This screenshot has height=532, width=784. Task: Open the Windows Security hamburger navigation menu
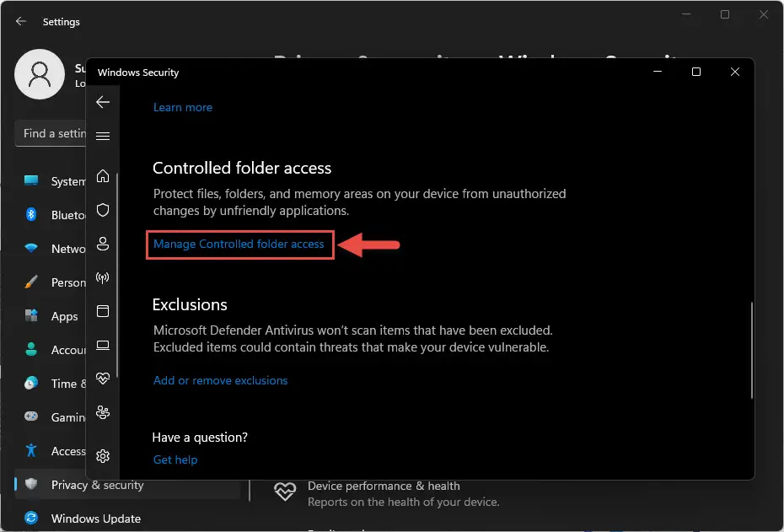[103, 136]
